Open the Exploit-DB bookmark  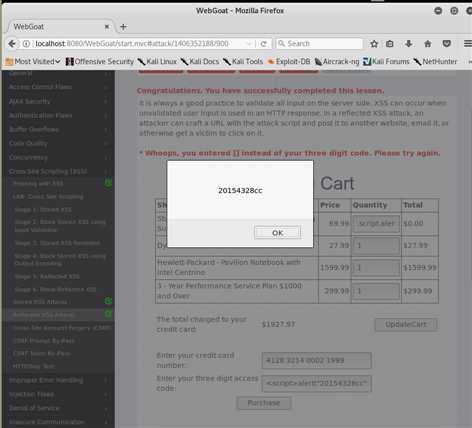click(289, 62)
